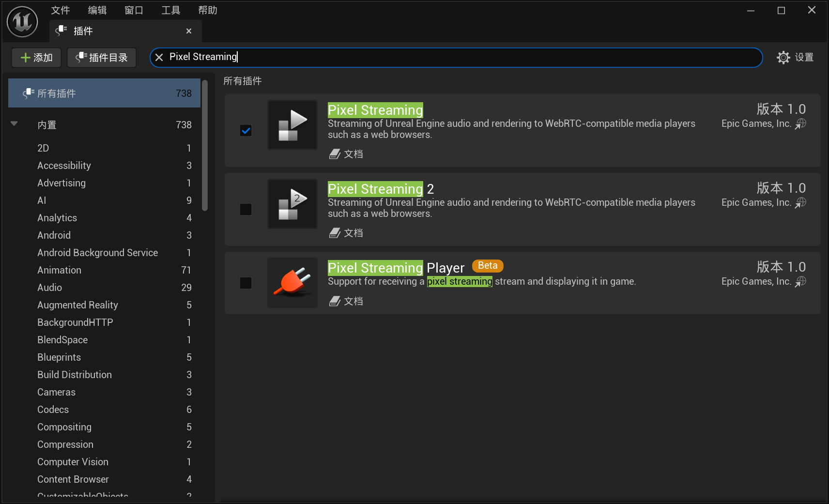Click the category list scrollbar
The width and height of the screenshot is (829, 504).
pos(205,145)
